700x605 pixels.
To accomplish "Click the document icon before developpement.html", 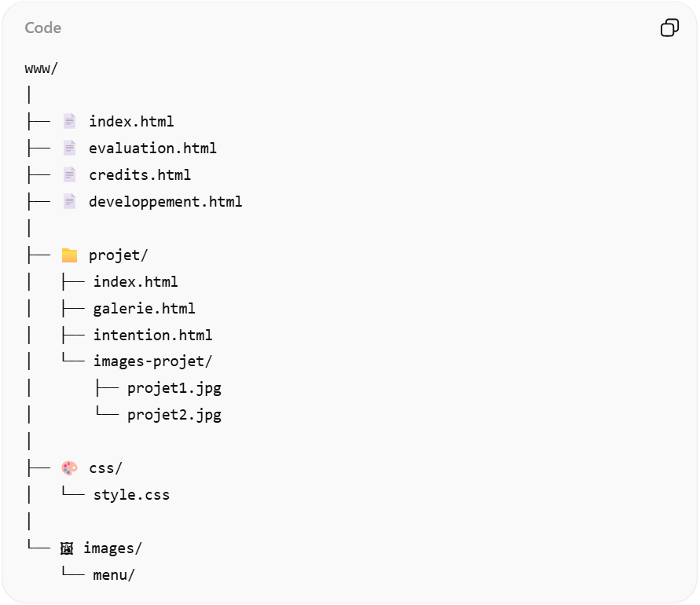I will tap(70, 201).
